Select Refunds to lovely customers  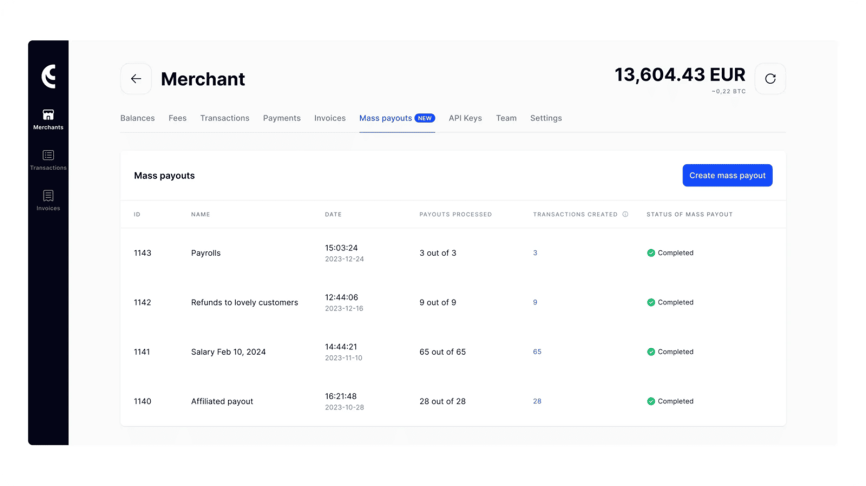point(244,302)
